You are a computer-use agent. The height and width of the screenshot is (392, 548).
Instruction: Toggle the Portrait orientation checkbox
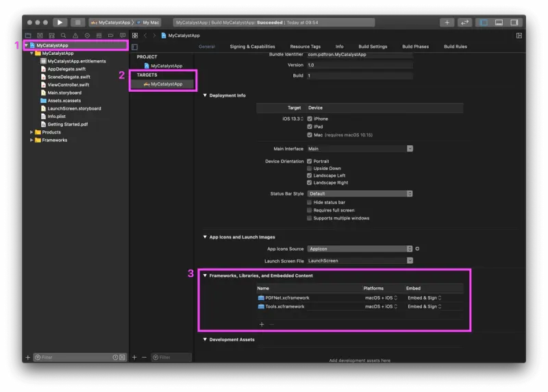click(310, 161)
